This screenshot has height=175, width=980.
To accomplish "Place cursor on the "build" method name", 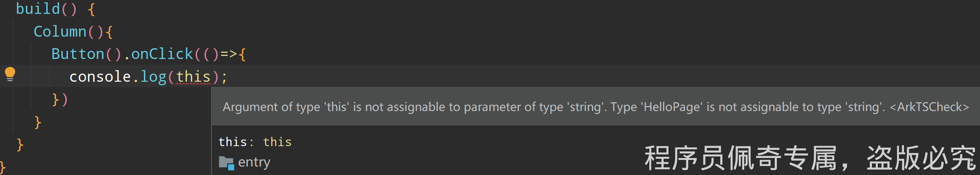I will [x=38, y=9].
